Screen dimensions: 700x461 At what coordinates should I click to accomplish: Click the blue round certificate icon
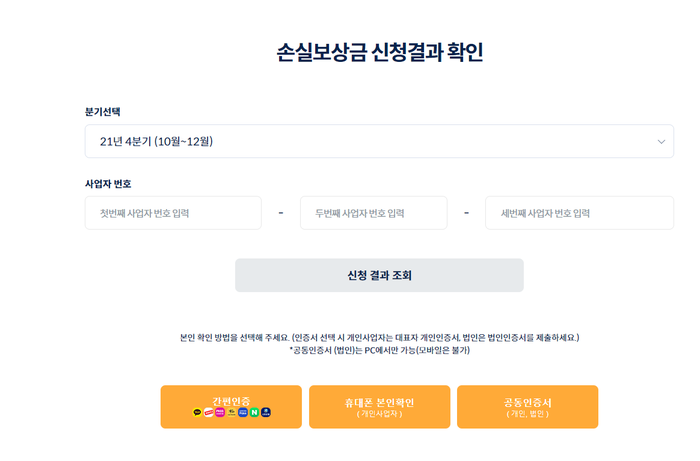pyautogui.click(x=243, y=412)
